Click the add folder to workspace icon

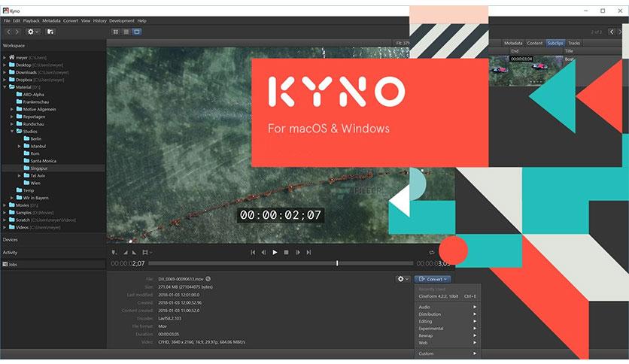[50, 32]
